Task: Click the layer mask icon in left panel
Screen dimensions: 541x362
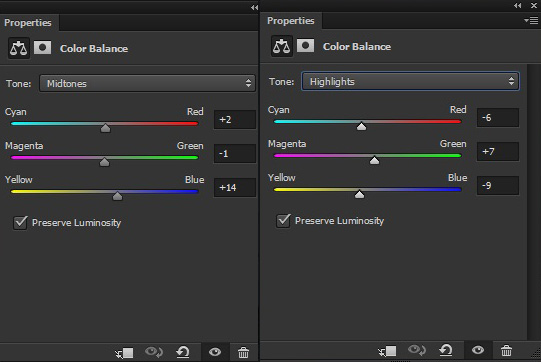Action: (42, 48)
